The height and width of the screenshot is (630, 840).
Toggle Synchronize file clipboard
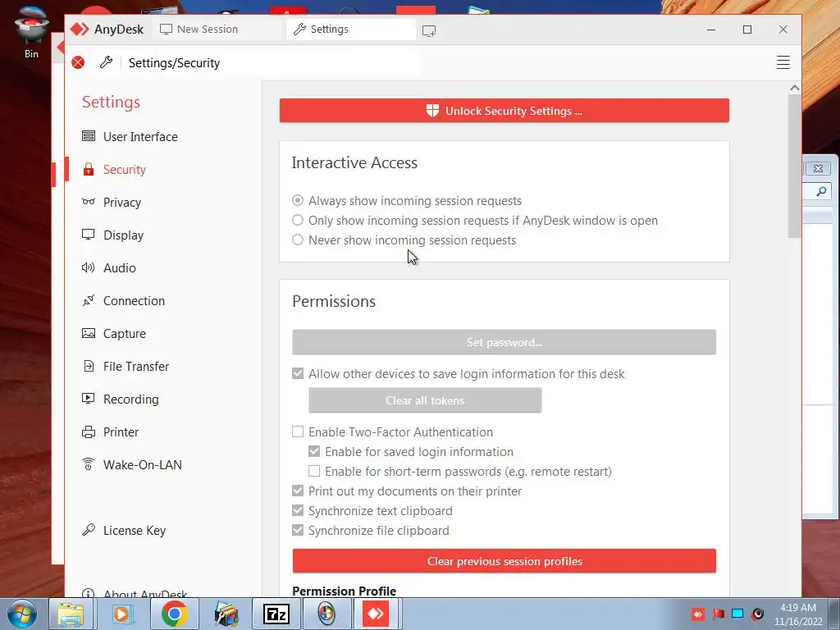[x=298, y=531]
